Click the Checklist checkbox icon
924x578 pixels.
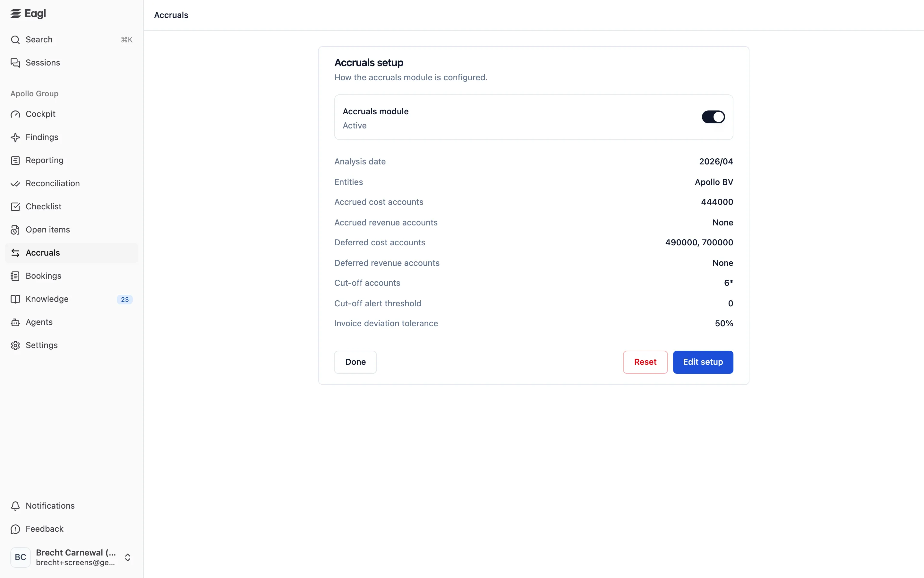15,207
